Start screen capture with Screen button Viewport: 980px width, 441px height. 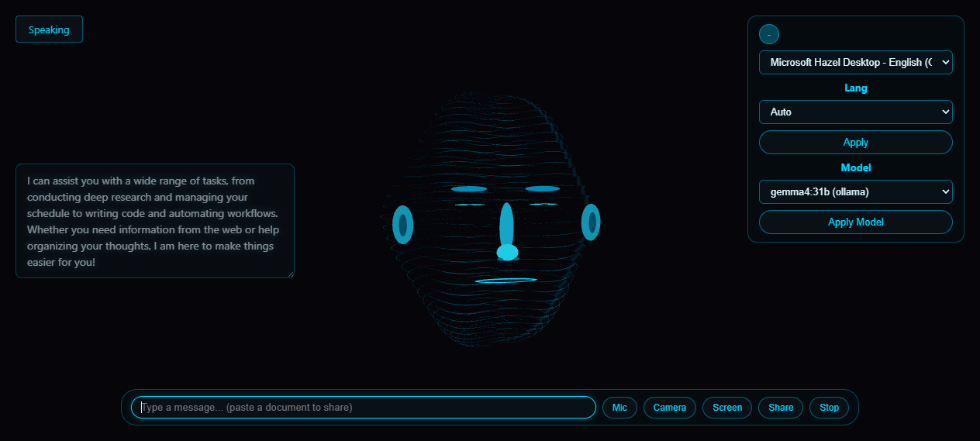tap(727, 407)
